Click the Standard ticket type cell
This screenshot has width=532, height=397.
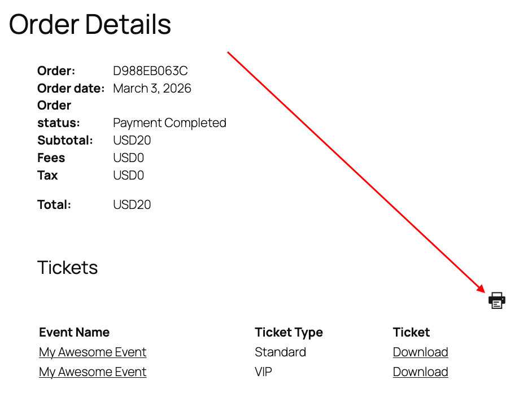(x=280, y=352)
